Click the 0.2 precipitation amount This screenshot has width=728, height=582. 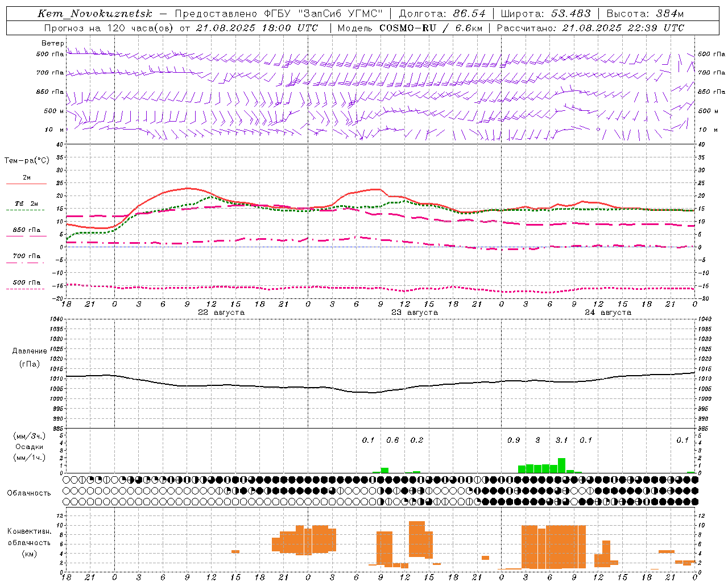pyautogui.click(x=417, y=440)
